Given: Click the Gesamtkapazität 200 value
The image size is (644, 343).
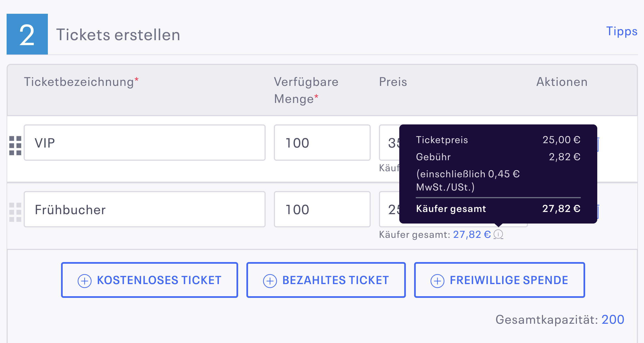Looking at the screenshot, I should 613,320.
